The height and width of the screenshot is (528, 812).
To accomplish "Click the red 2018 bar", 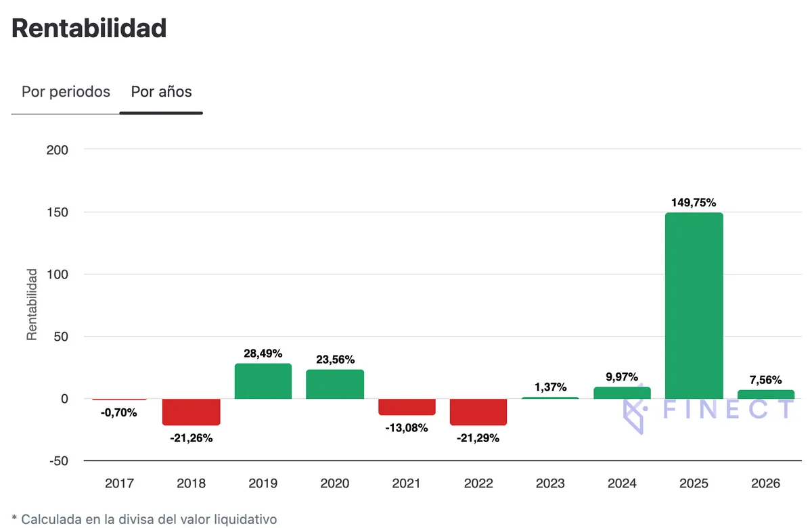I will [x=191, y=412].
